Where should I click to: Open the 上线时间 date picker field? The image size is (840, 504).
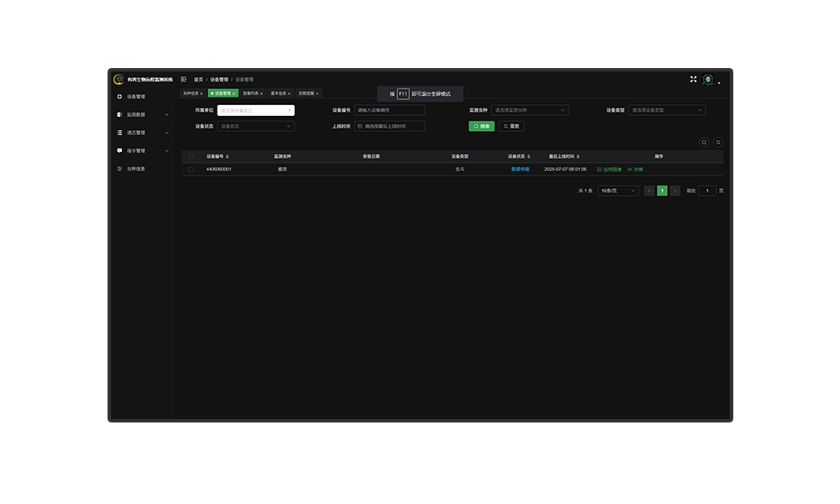(x=390, y=126)
